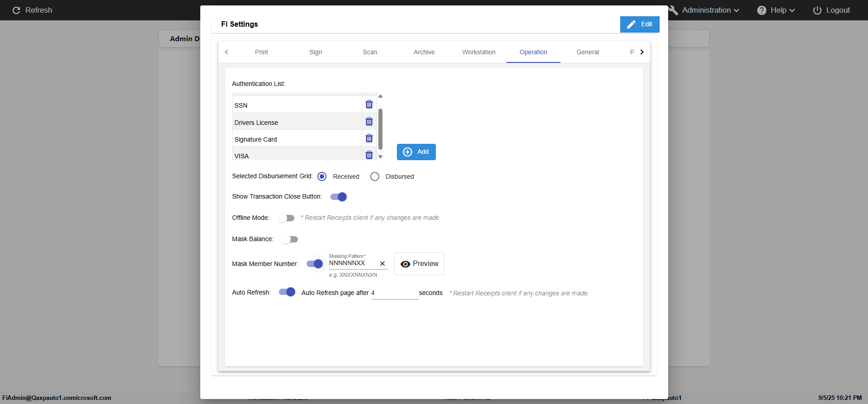868x404 pixels.
Task: Click the Auto Refresh seconds input field
Action: [395, 293]
